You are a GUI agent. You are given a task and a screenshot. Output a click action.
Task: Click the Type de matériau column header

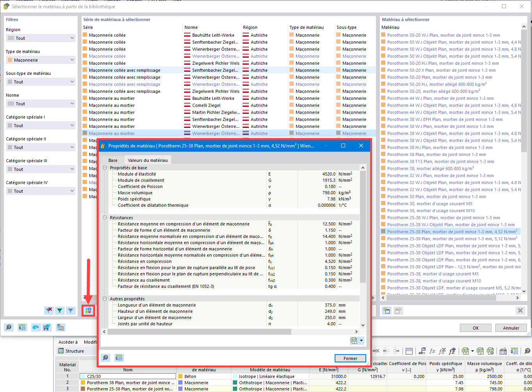tap(312, 27)
